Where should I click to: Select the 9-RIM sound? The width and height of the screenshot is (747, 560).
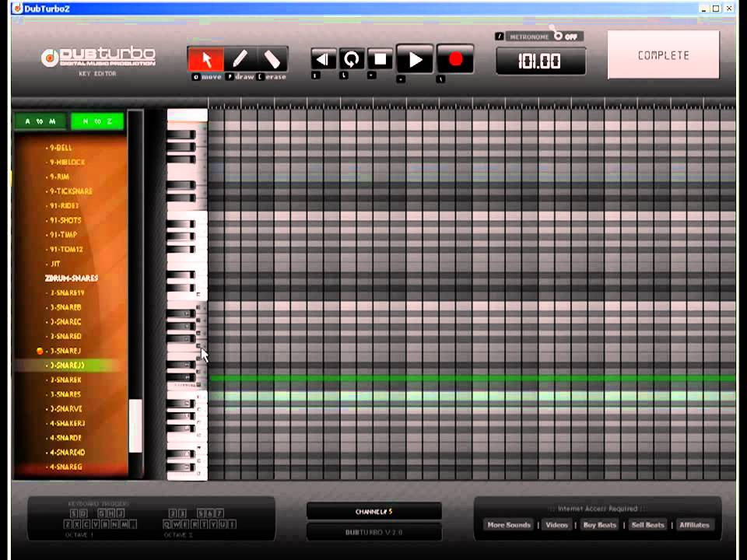59,177
